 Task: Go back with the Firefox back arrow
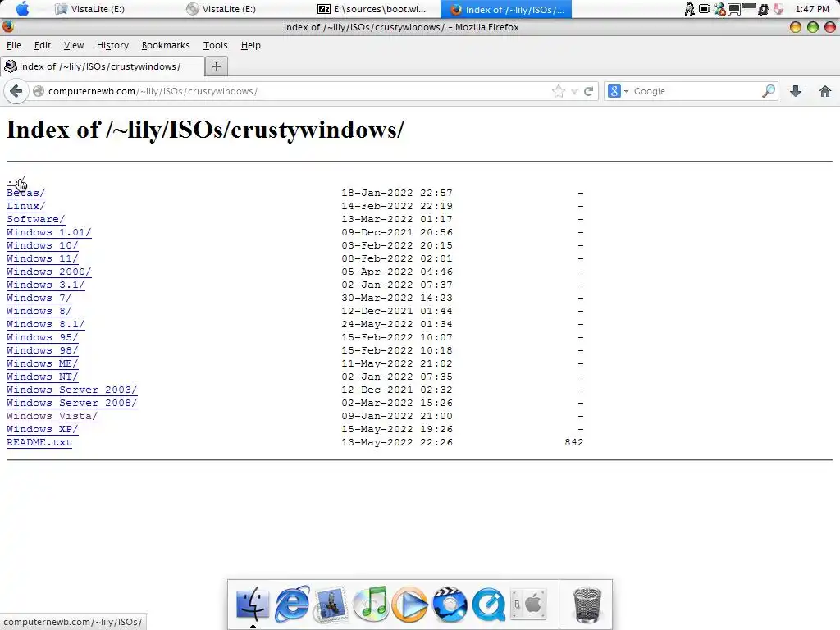click(x=16, y=91)
